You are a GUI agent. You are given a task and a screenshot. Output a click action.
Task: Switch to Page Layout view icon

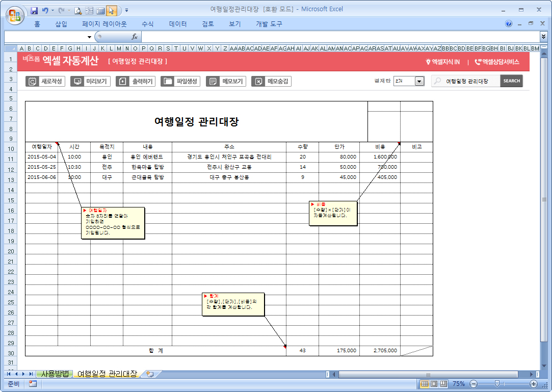(434, 384)
